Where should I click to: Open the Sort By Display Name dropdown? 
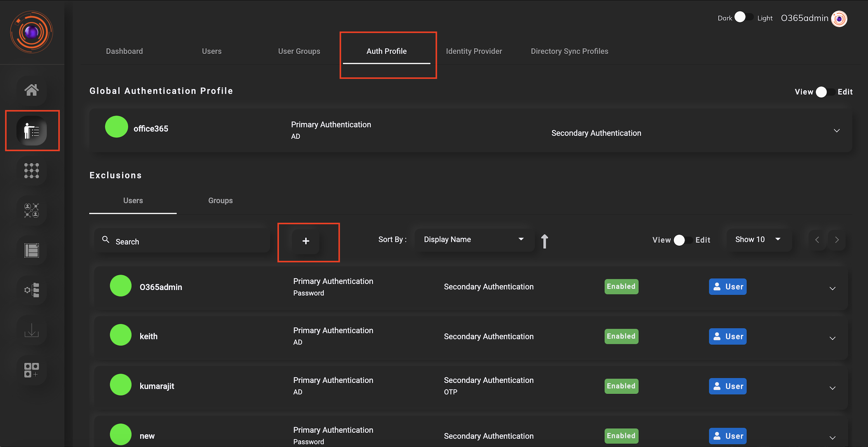(473, 239)
